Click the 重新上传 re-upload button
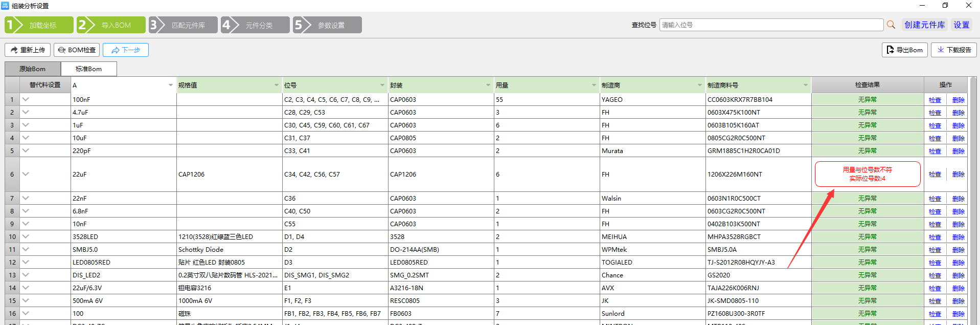Image resolution: width=980 pixels, height=325 pixels. (x=28, y=50)
